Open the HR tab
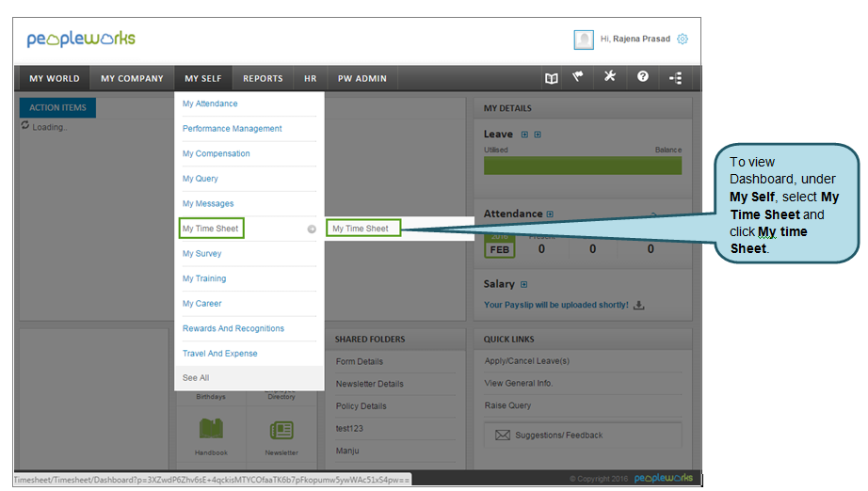 [310, 78]
